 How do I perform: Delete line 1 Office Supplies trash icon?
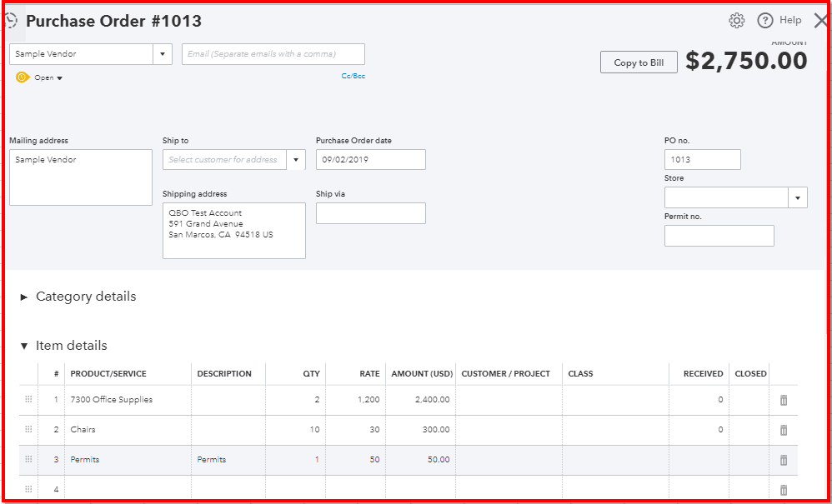click(x=784, y=400)
